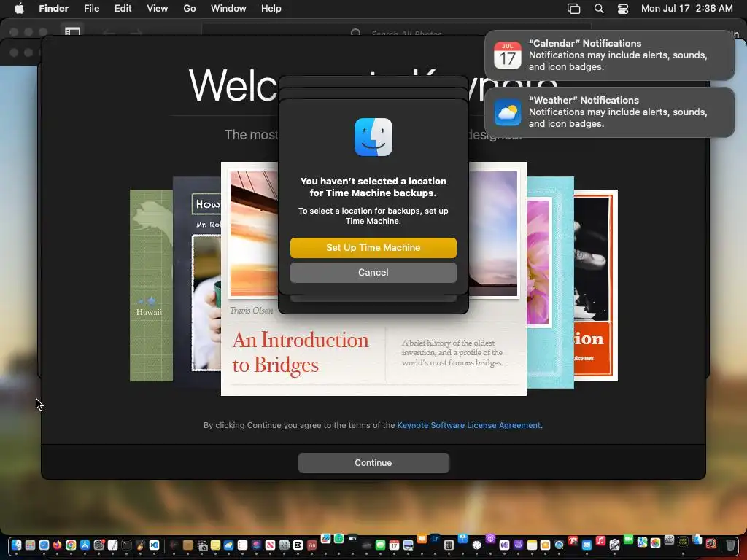The image size is (747, 560).
Task: Select the teal flower theme thumbnail
Action: pyautogui.click(x=550, y=281)
